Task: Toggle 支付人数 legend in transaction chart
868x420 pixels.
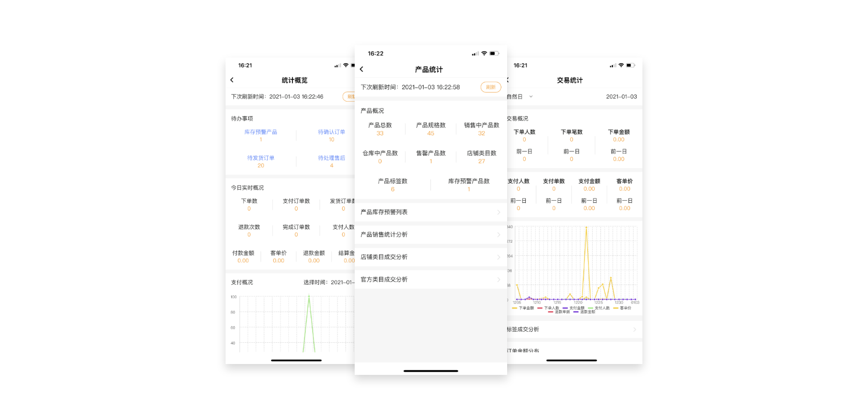Action: point(599,308)
